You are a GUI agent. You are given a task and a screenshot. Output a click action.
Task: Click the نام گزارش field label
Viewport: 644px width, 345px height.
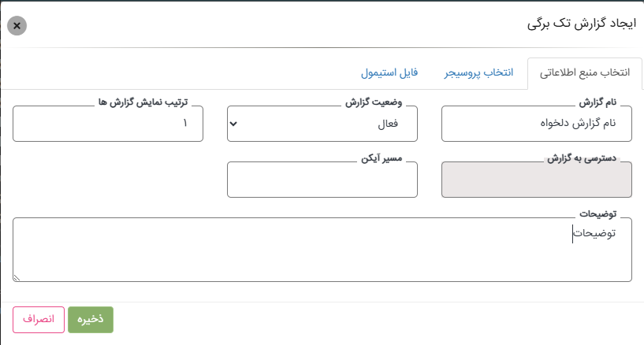[597, 102]
